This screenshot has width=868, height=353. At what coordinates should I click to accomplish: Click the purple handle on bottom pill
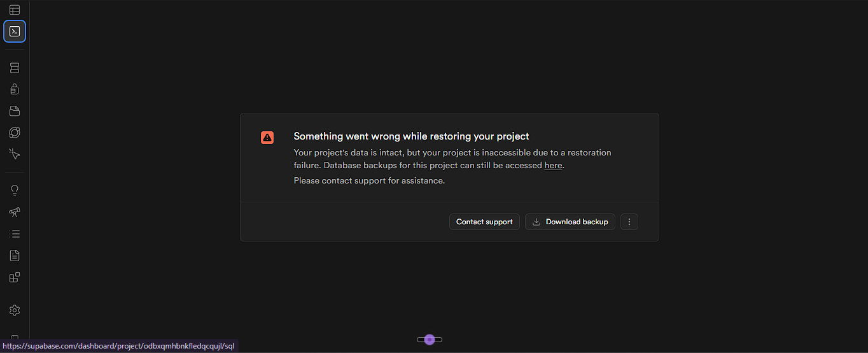(x=430, y=340)
